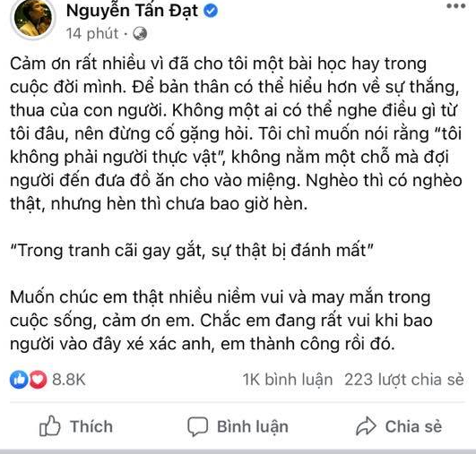This screenshot has width=476, height=454.
Task: Click the thumbs-up Thích icon
Action: [50, 426]
